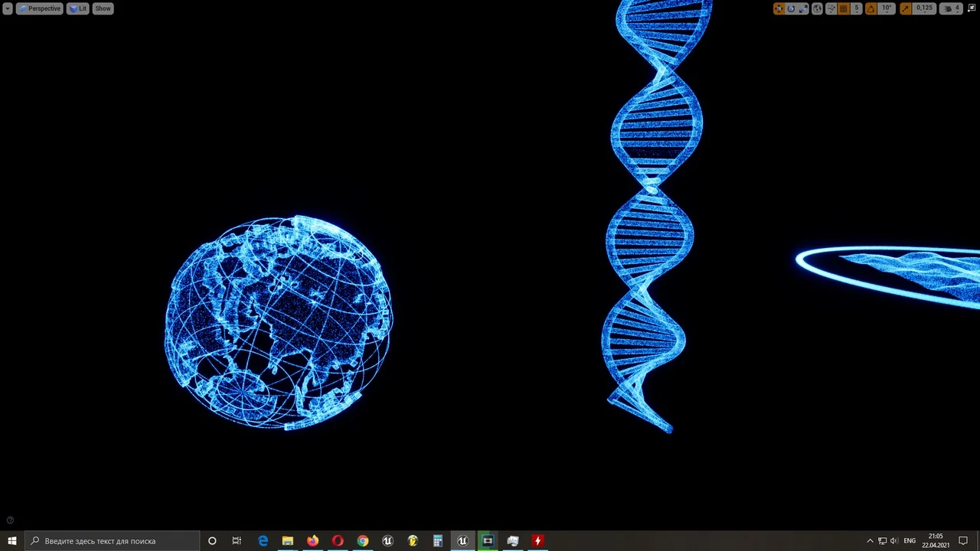Image resolution: width=980 pixels, height=551 pixels.
Task: Toggle scale snapping on or off
Action: (906, 8)
